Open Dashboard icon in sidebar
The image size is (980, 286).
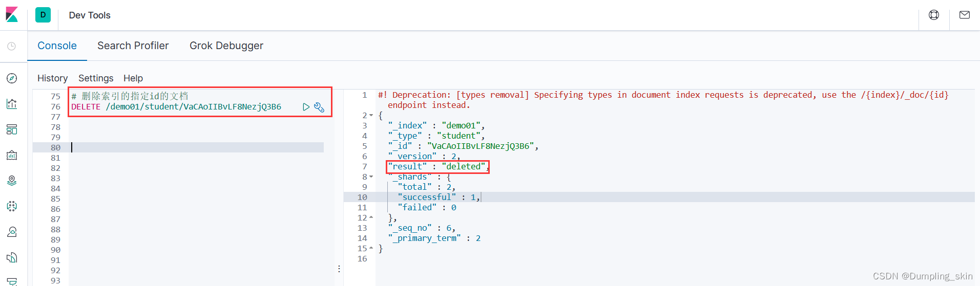tap(12, 129)
